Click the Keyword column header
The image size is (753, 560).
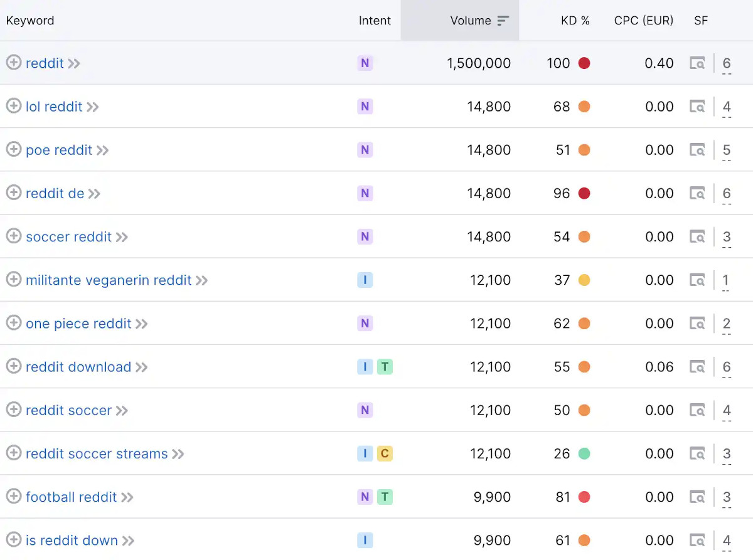[30, 21]
